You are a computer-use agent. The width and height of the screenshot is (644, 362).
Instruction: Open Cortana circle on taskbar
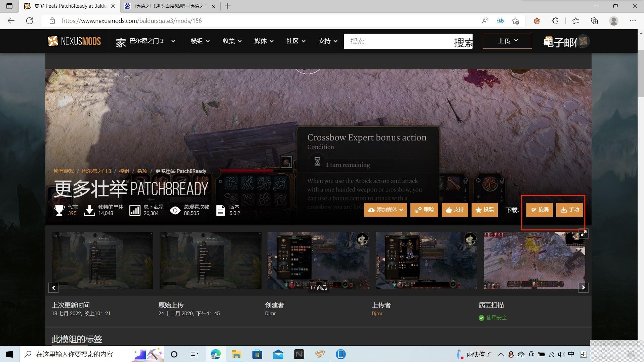click(174, 354)
